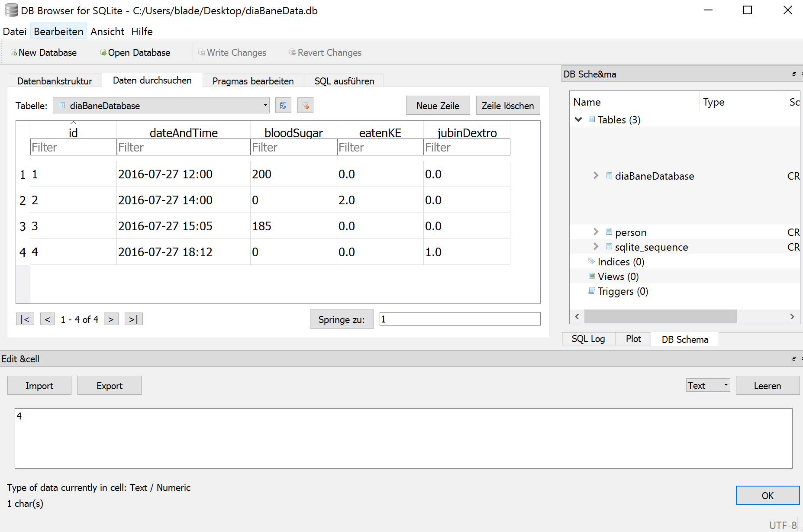This screenshot has height=532, width=803.
Task: Open the Tabelle dropdown showing diaBaneDatabase
Action: (161, 105)
